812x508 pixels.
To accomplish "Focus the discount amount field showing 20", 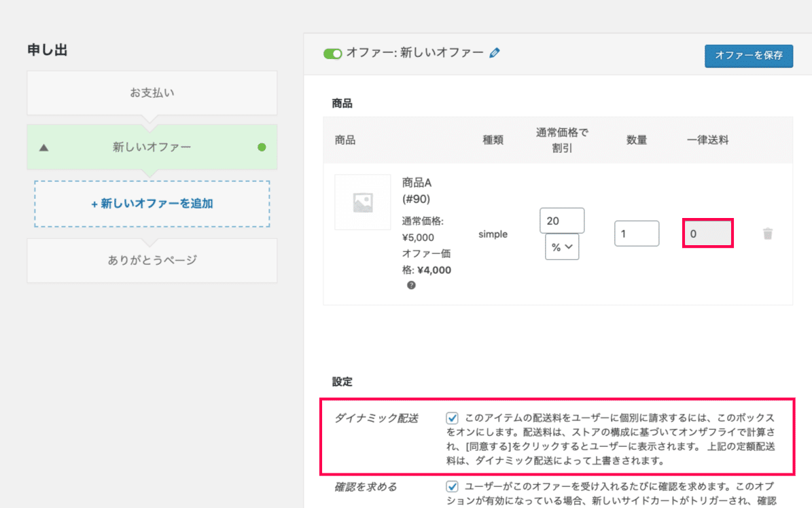I will (x=562, y=221).
